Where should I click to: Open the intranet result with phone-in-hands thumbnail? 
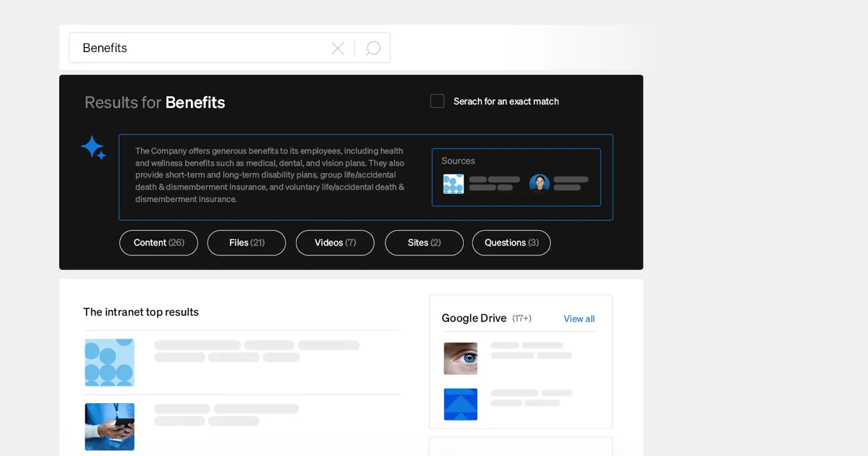109,426
